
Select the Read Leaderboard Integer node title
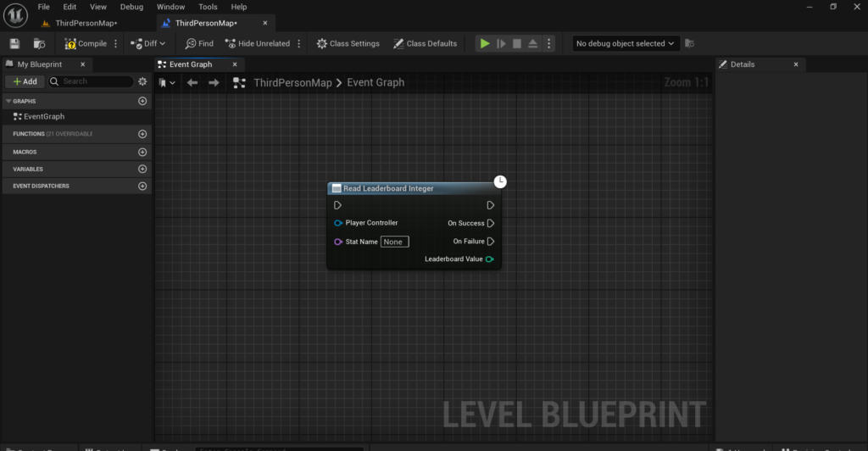[388, 189]
